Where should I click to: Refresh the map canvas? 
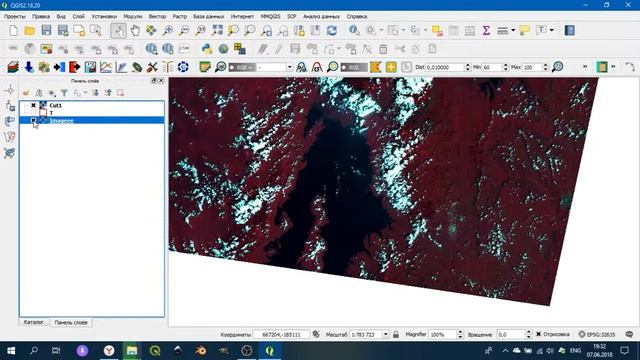[331, 31]
